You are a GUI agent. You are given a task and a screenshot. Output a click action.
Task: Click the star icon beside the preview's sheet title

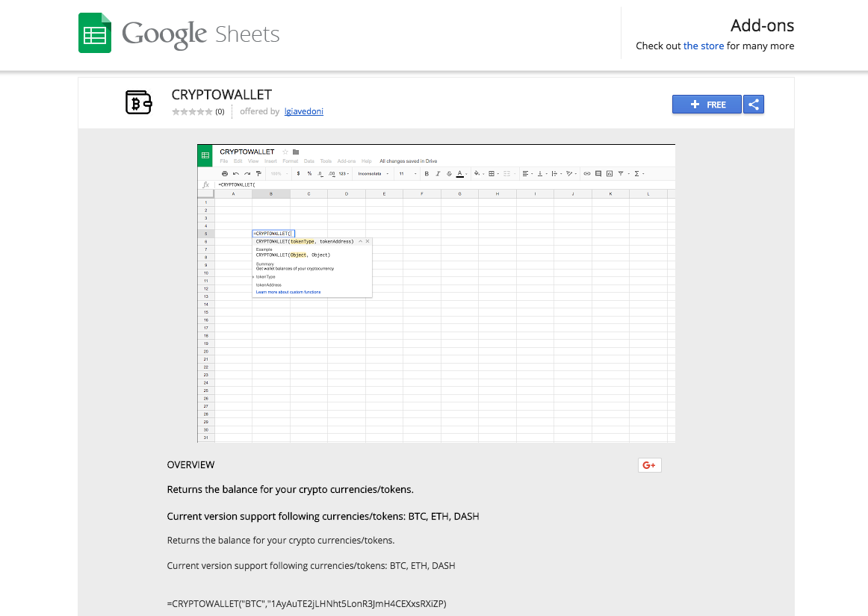point(285,152)
